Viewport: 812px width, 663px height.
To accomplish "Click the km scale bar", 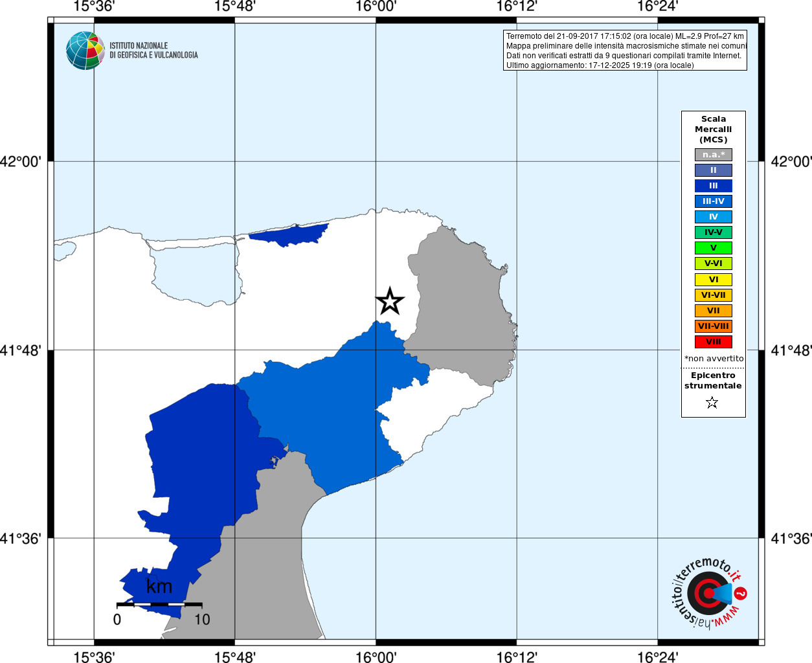I will coord(159,604).
